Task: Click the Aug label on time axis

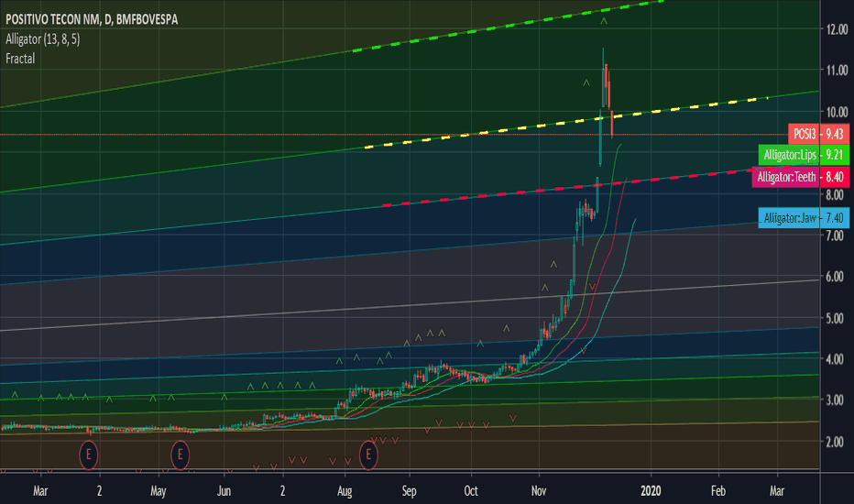Action: (x=345, y=491)
